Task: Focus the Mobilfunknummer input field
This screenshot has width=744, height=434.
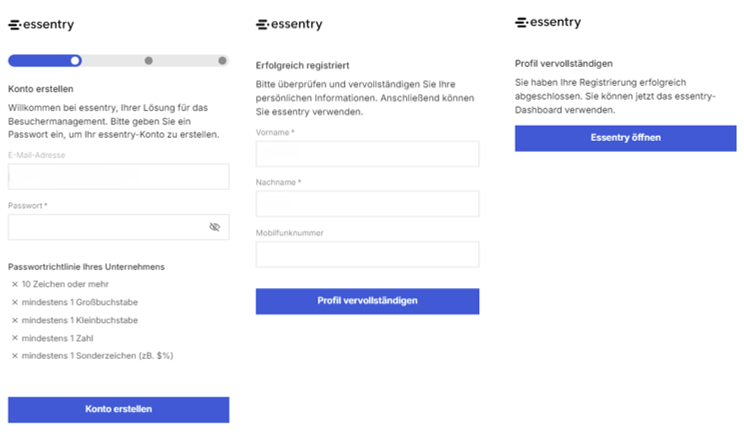Action: click(367, 254)
